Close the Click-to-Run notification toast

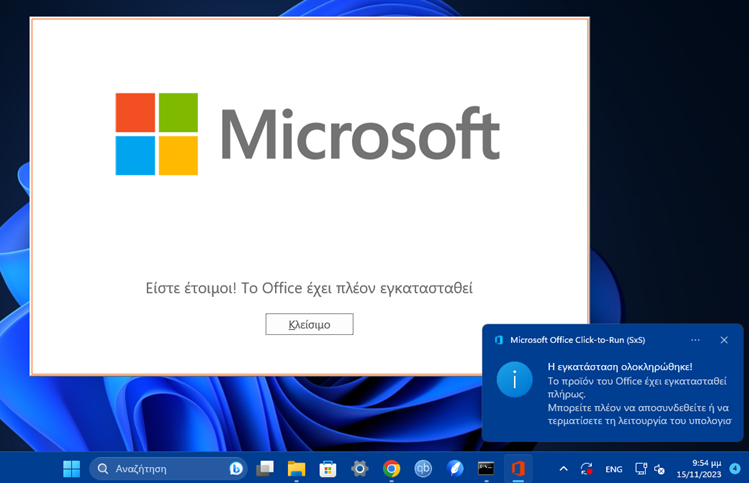[x=724, y=340]
